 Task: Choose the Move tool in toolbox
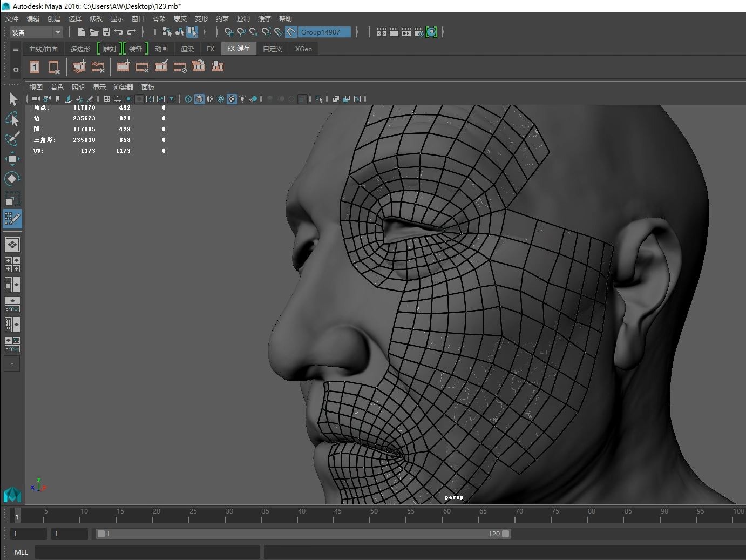coord(12,159)
